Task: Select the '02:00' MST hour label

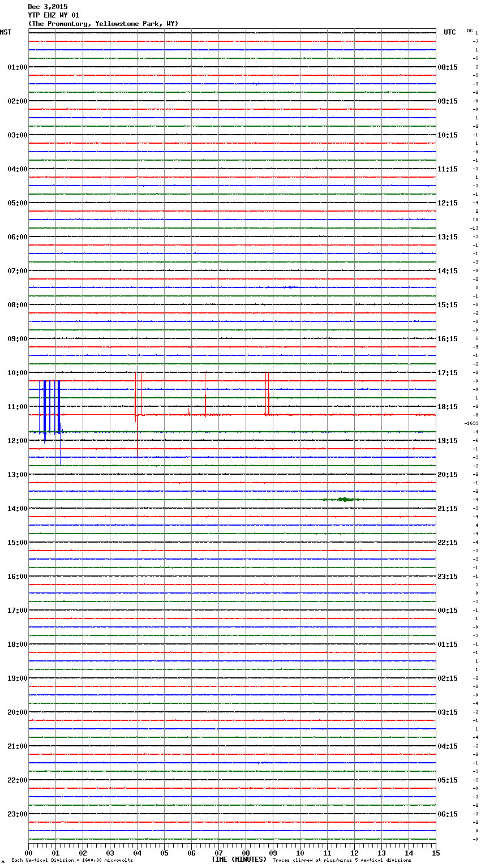Action: coord(17,101)
